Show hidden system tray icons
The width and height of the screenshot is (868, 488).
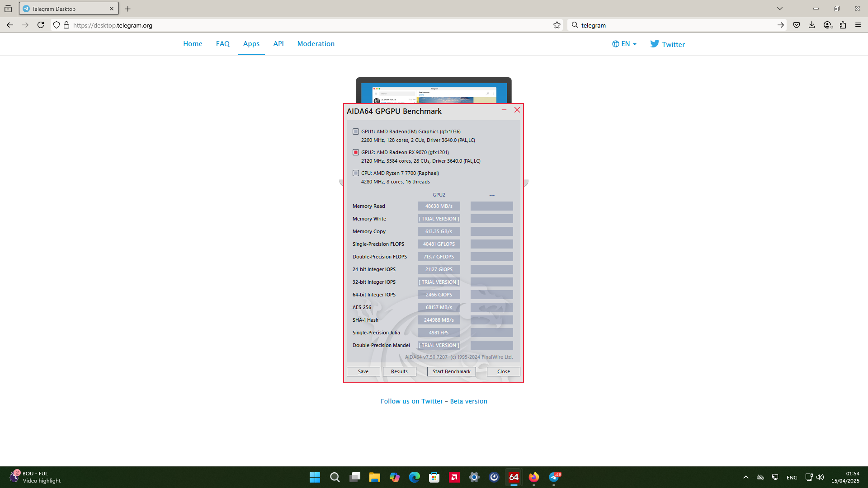(746, 477)
